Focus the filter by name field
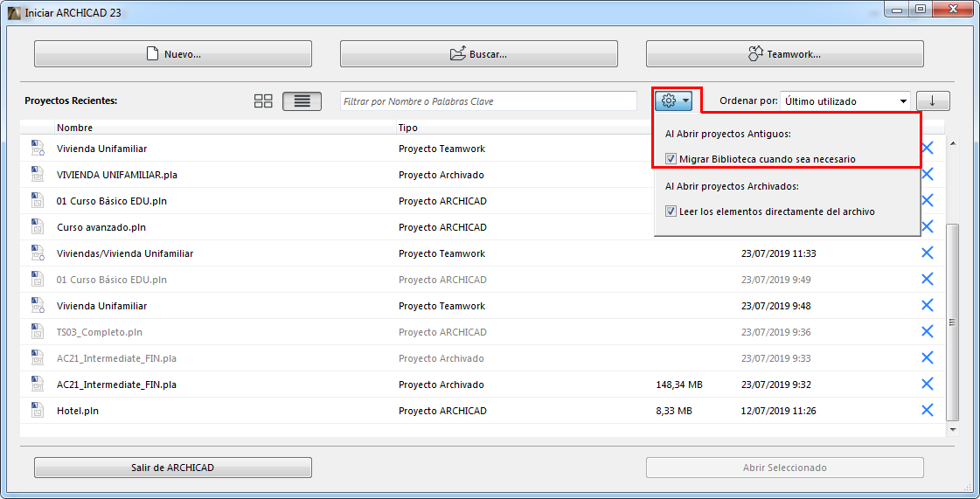980x499 pixels. (x=488, y=101)
